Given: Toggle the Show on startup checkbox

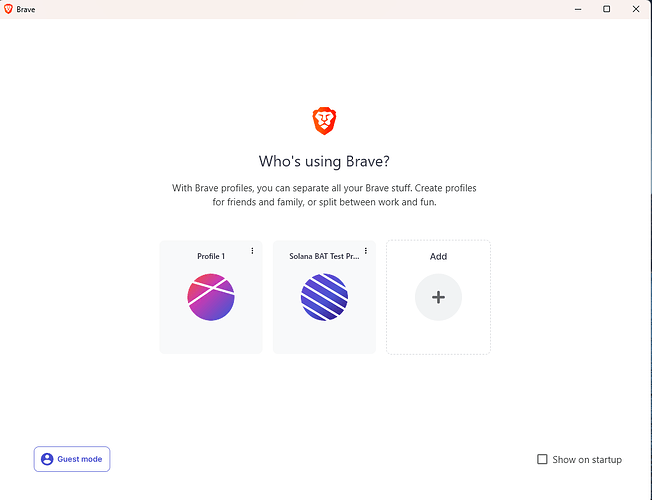Looking at the screenshot, I should pyautogui.click(x=542, y=459).
